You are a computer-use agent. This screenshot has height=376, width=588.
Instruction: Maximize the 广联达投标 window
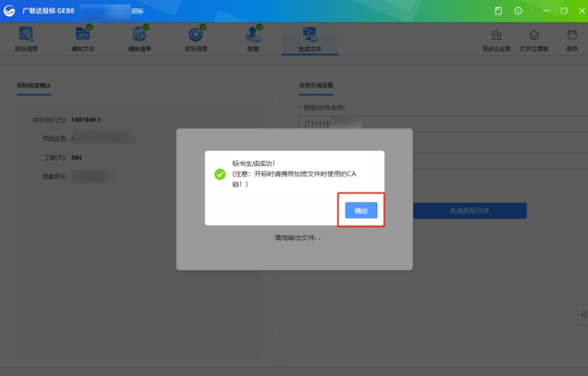coord(564,11)
